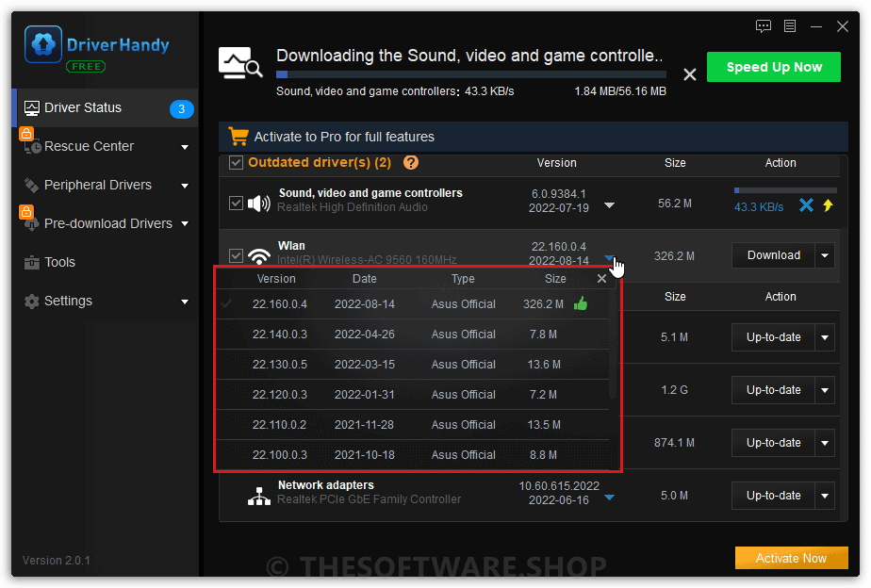
Task: Click the shopping cart icon
Action: (x=238, y=136)
